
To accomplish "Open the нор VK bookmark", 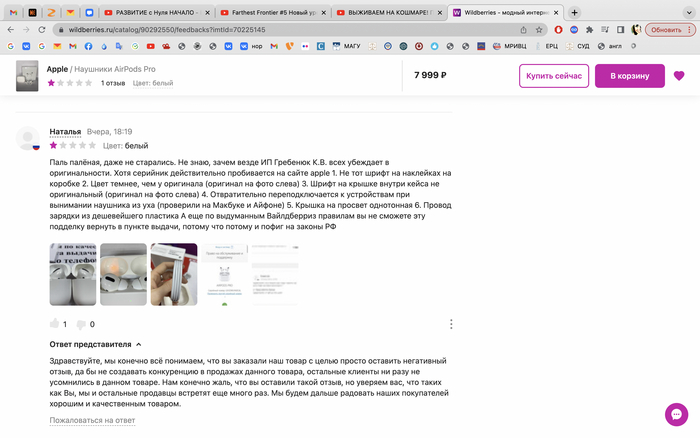I will (x=251, y=46).
